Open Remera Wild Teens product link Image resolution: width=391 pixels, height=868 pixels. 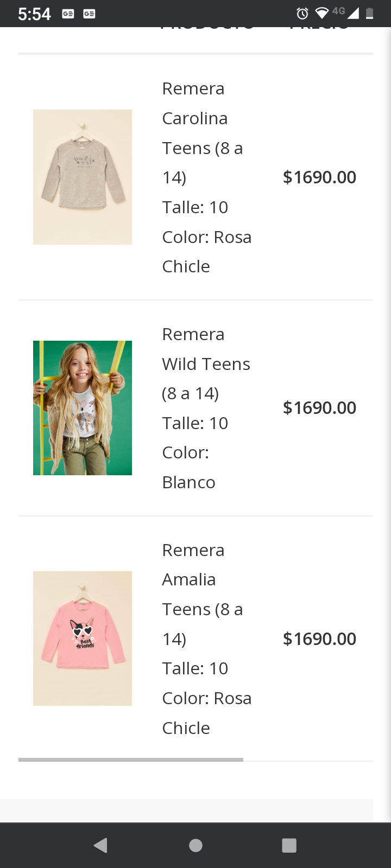coord(206,364)
